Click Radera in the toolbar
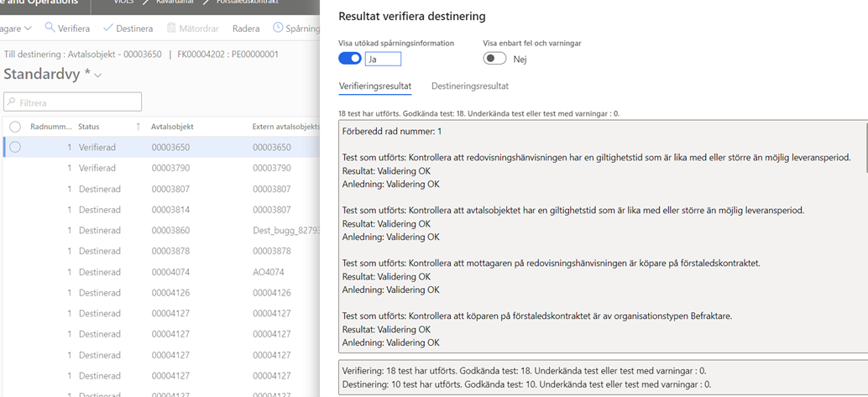The width and height of the screenshot is (868, 397). coord(246,29)
